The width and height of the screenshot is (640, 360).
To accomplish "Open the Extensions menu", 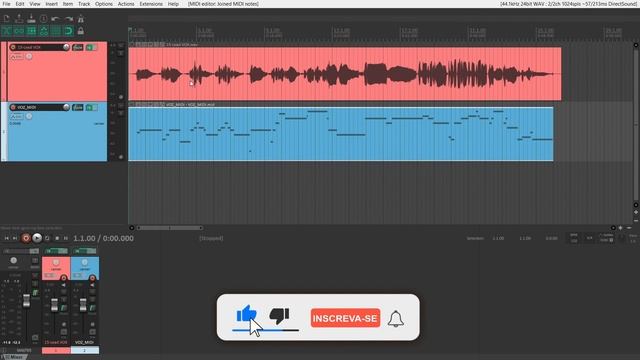I will coord(151,4).
